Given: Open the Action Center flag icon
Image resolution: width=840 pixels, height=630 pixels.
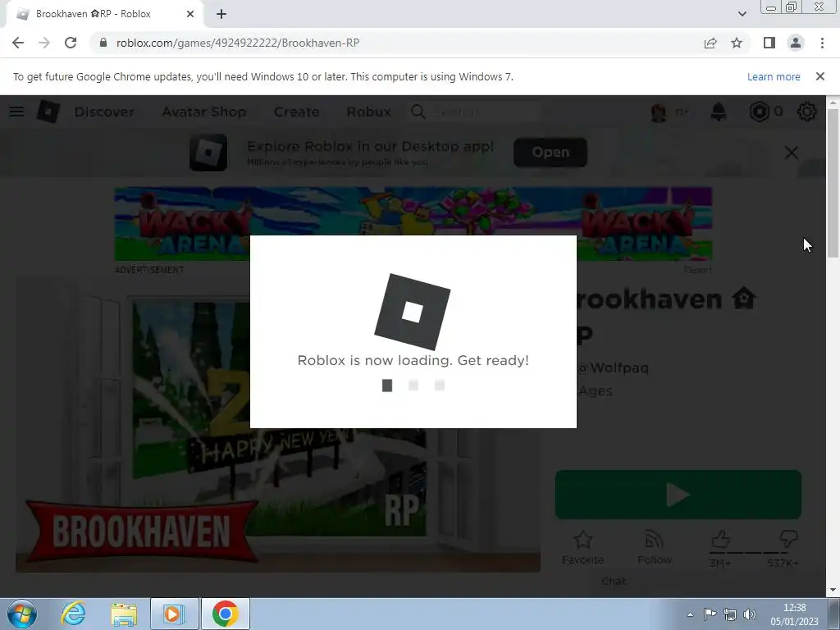Looking at the screenshot, I should tap(710, 614).
